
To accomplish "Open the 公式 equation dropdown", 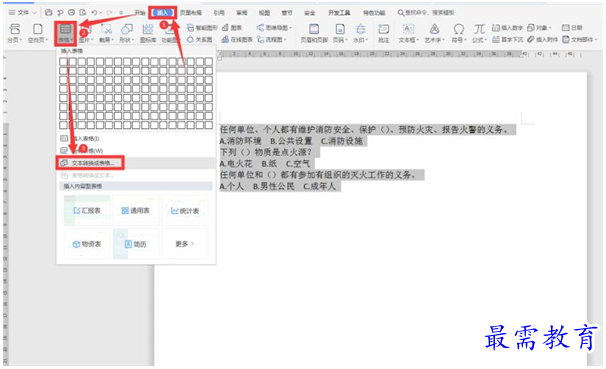I will click(x=479, y=33).
